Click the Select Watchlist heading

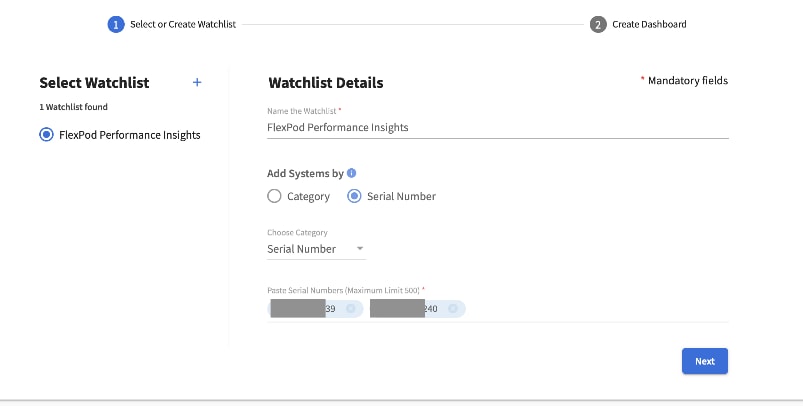[94, 82]
